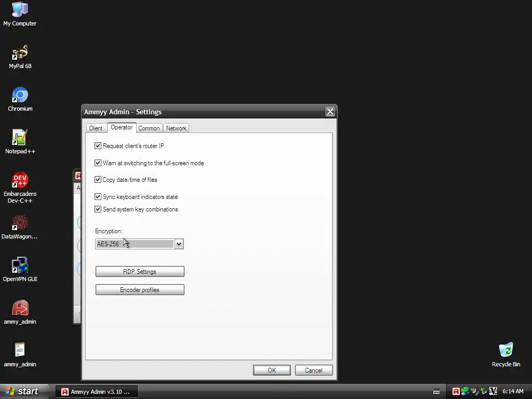
Task: Click the black V tray icon
Action: pyautogui.click(x=493, y=391)
